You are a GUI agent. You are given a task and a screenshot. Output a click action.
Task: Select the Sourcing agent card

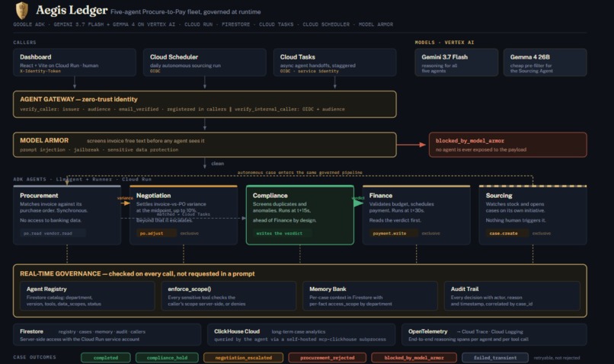click(x=532, y=216)
